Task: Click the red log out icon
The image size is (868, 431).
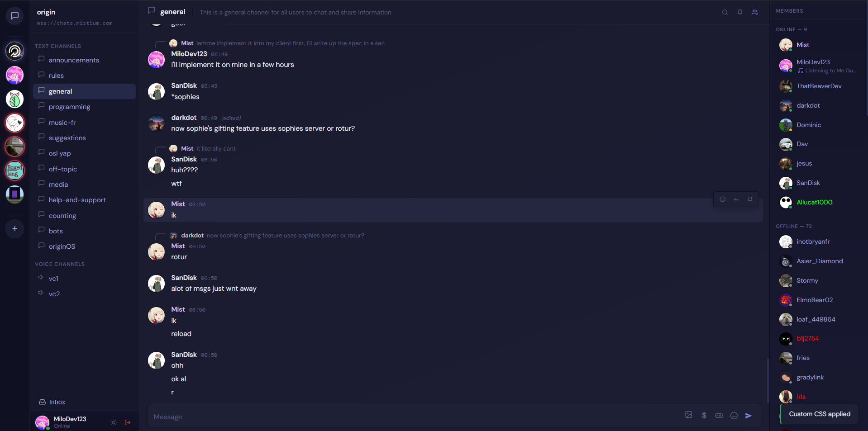Action: pyautogui.click(x=128, y=422)
